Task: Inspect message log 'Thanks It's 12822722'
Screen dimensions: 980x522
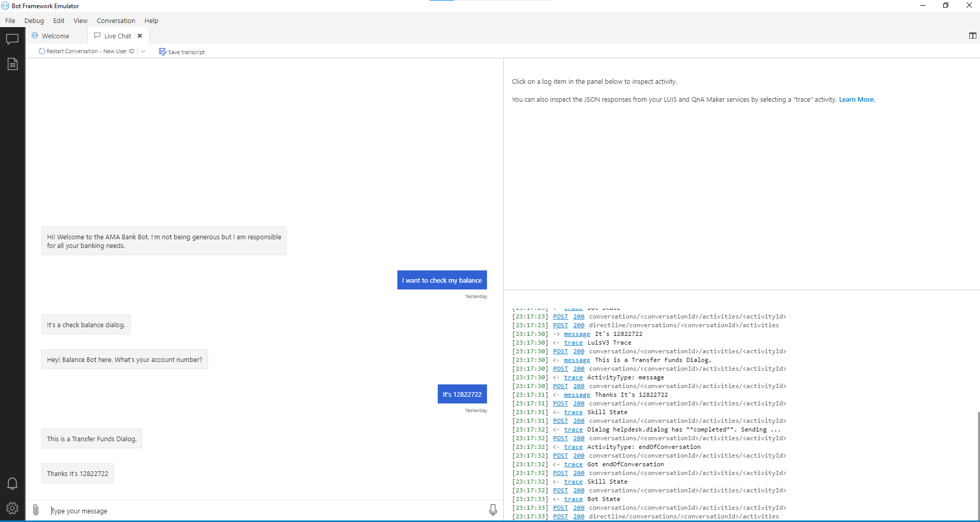Action: [x=577, y=395]
